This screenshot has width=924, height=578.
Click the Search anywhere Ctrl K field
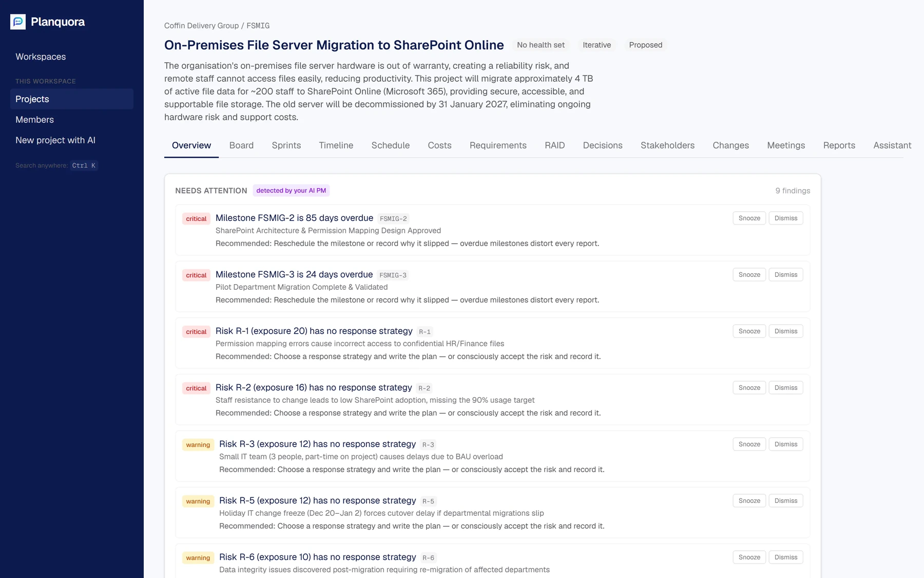click(56, 165)
